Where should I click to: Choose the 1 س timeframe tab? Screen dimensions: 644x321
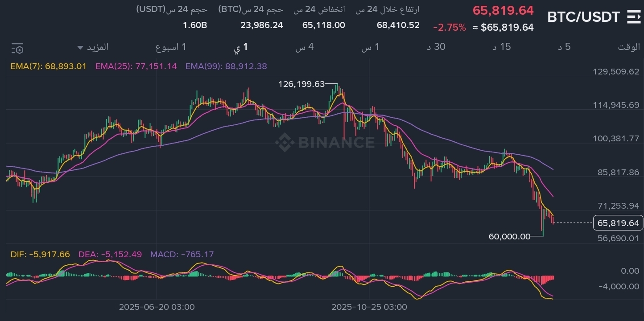[x=370, y=47]
